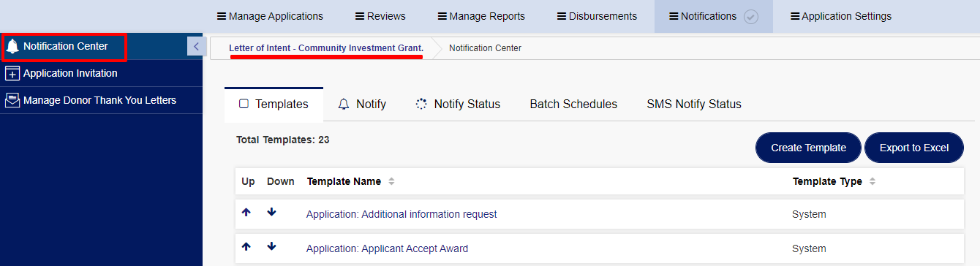980x266 pixels.
Task: Open the Disbursements menu
Action: point(597,16)
